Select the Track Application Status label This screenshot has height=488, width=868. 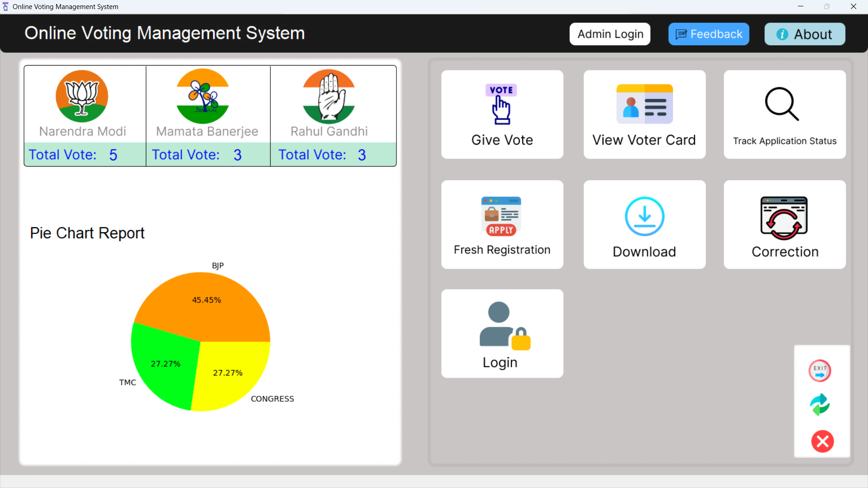[x=784, y=141]
